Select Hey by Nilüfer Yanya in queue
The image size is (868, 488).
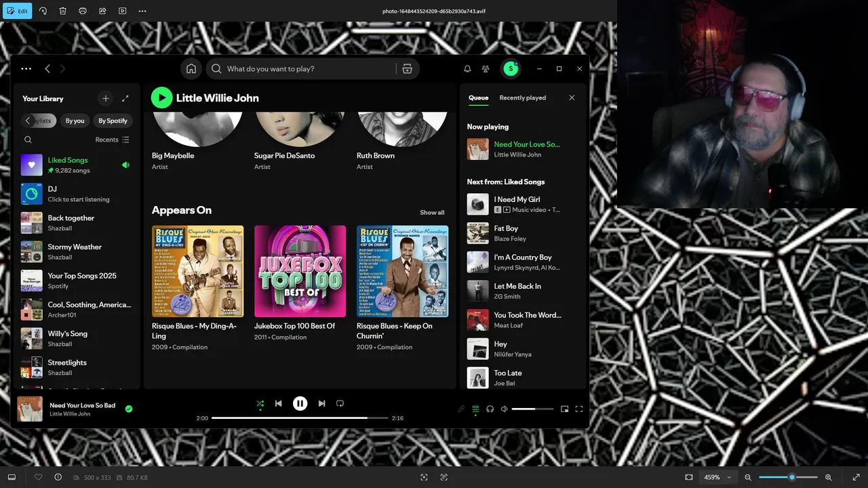pyautogui.click(x=524, y=349)
